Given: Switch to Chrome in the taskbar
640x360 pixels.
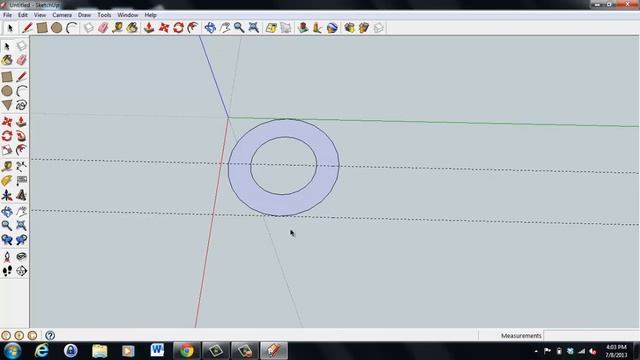Looking at the screenshot, I should pyautogui.click(x=187, y=351).
